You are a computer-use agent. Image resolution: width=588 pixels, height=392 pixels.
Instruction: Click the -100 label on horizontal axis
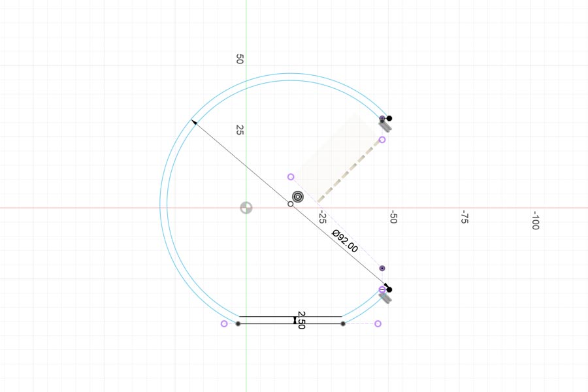[x=536, y=220]
